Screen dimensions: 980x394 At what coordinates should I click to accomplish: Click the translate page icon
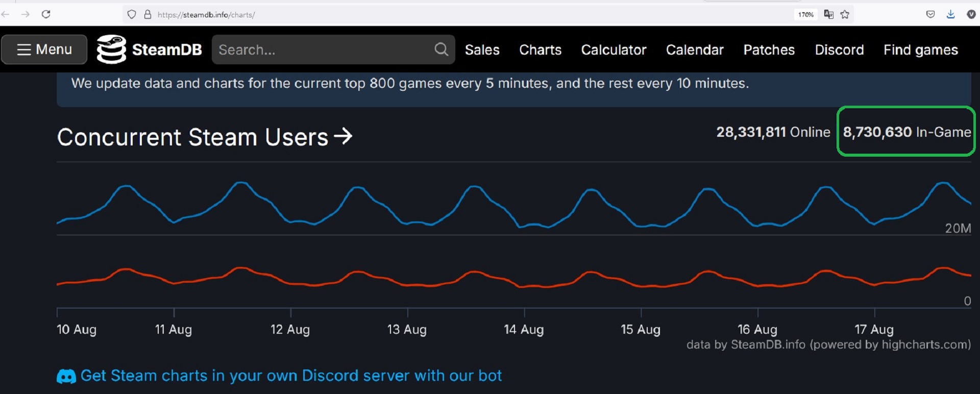(829, 14)
